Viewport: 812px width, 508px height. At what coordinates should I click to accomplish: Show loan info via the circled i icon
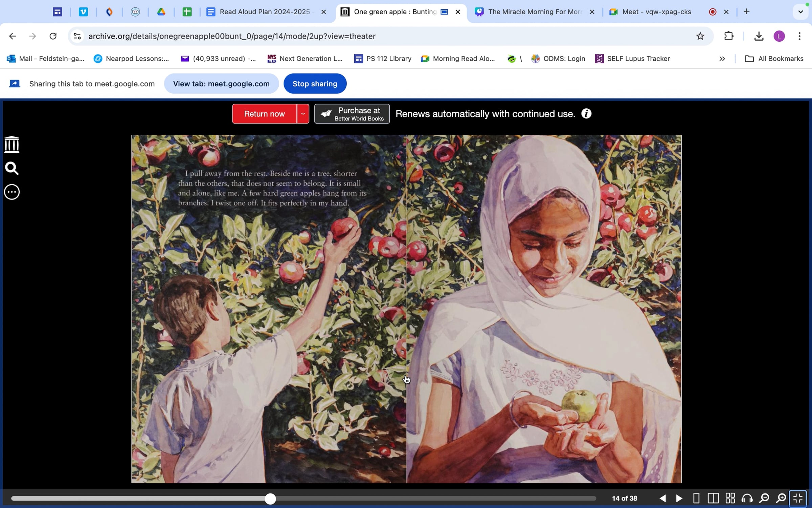click(x=586, y=114)
